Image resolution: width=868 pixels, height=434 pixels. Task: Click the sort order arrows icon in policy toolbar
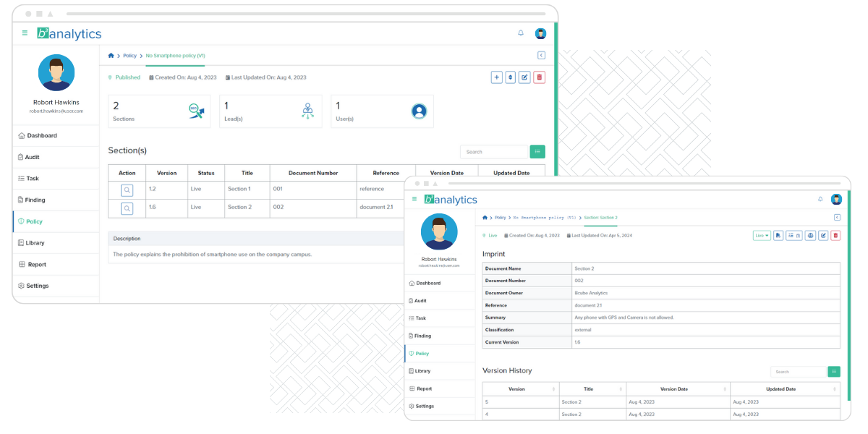[511, 77]
